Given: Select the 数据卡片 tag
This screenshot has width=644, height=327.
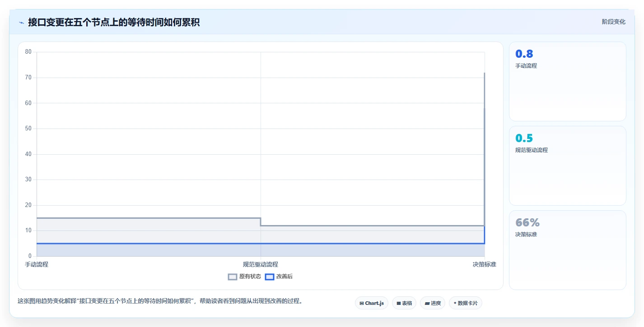Looking at the screenshot, I should 466,303.
